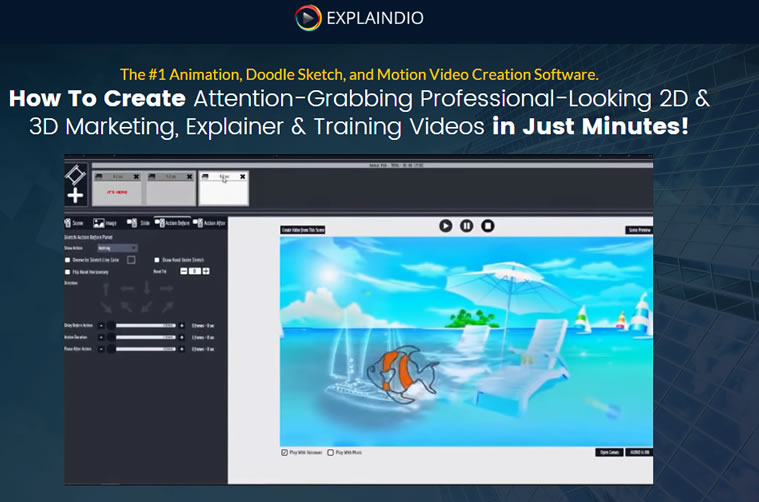The image size is (759, 502).
Task: Decrease Action Duration with minus button
Action: click(101, 337)
